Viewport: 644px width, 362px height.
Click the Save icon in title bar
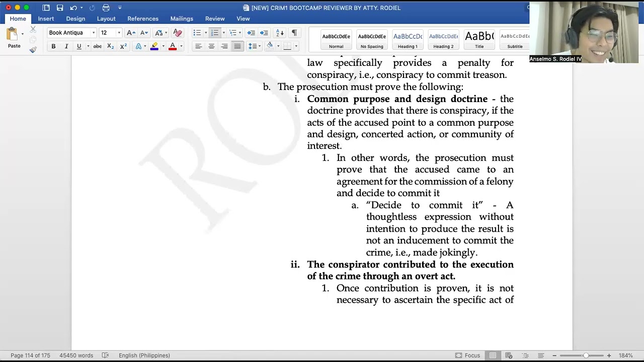(60, 8)
